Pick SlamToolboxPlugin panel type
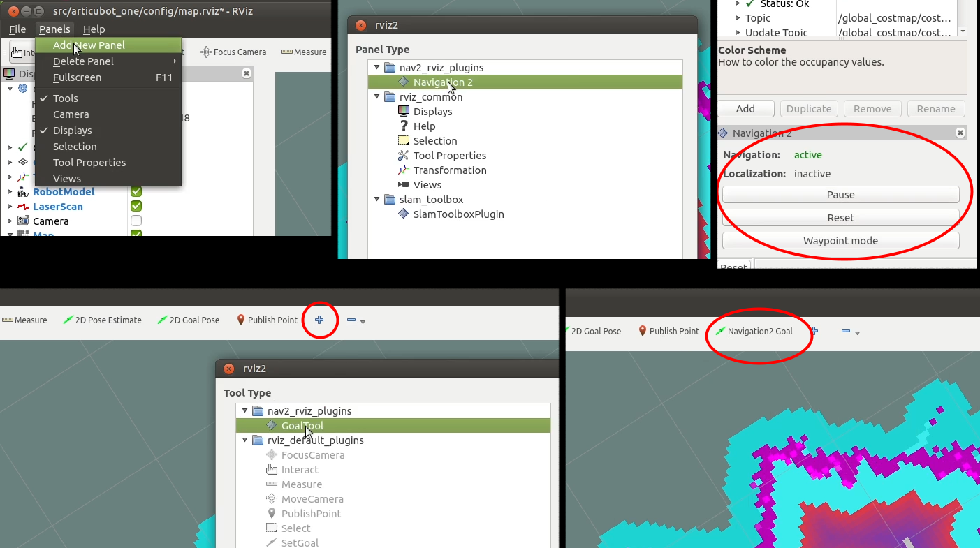This screenshot has width=980, height=548. 458,214
